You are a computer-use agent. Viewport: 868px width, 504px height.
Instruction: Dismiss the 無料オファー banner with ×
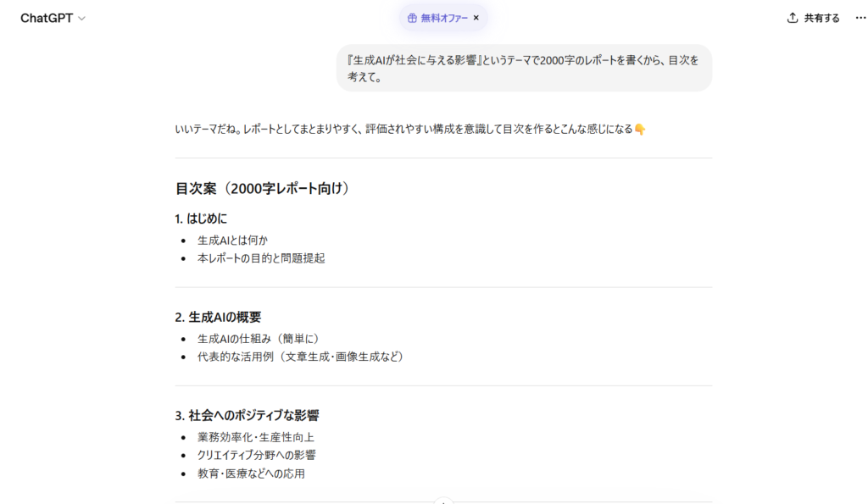476,18
